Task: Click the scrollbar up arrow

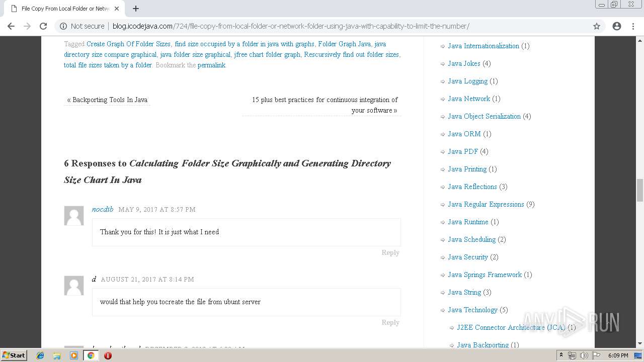Action: tap(640, 41)
